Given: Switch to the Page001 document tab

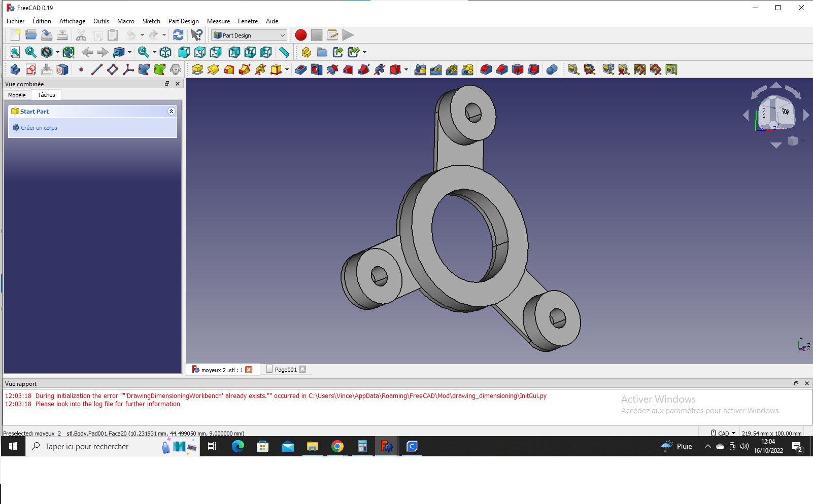Looking at the screenshot, I should [x=286, y=370].
